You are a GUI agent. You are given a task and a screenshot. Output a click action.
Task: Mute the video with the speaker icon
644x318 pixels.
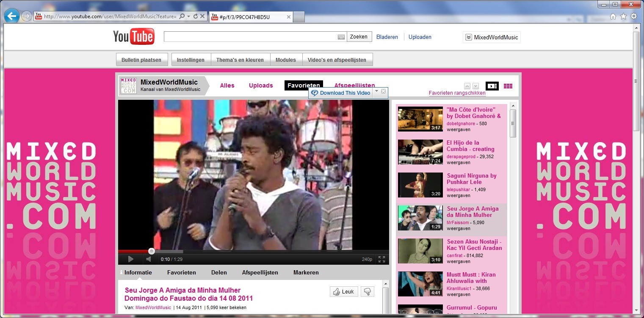tap(149, 259)
